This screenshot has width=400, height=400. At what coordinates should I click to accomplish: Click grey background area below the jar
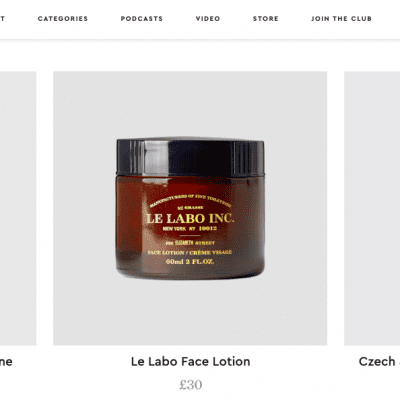[x=190, y=313]
